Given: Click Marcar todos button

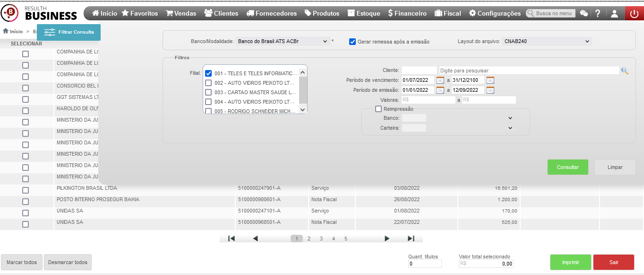Looking at the screenshot, I should [22, 262].
